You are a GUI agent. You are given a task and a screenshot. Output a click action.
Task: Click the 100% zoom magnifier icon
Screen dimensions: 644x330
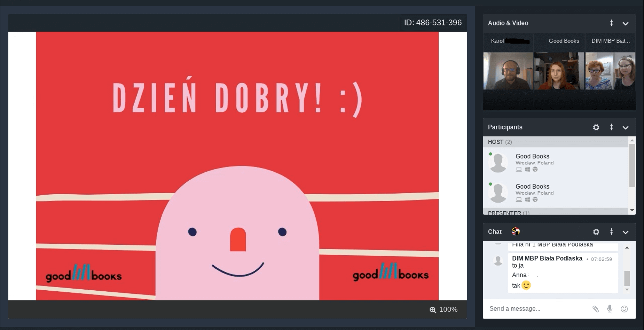[x=433, y=310]
